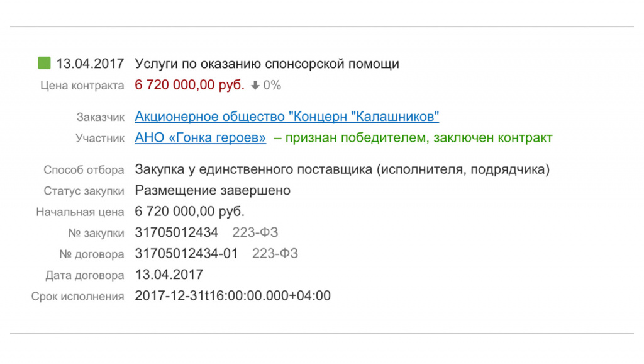Click the Срок исполнения field label
The height and width of the screenshot is (364, 644).
77,297
